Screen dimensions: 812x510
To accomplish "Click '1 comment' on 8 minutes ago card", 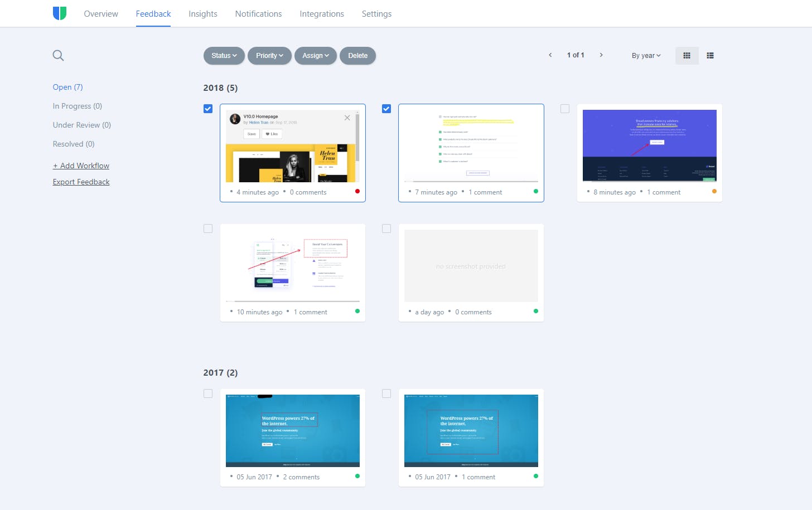I will click(664, 192).
